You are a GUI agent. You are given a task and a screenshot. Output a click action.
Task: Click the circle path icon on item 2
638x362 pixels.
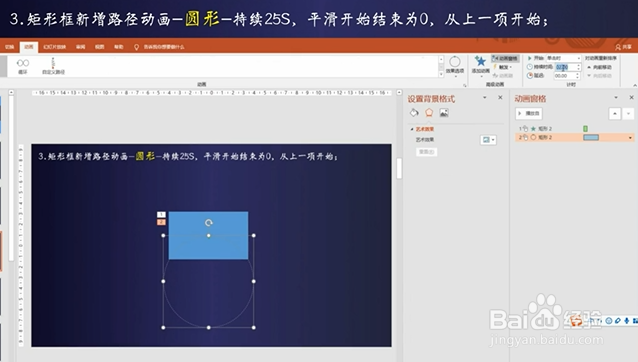[533, 137]
